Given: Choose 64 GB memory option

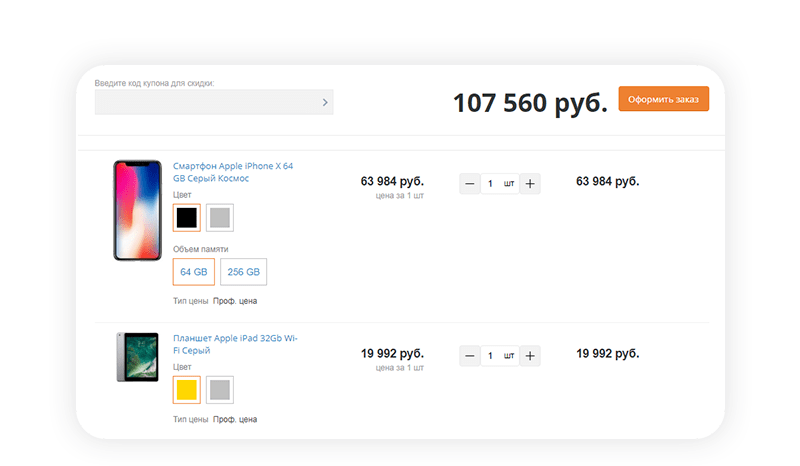Looking at the screenshot, I should [x=194, y=272].
